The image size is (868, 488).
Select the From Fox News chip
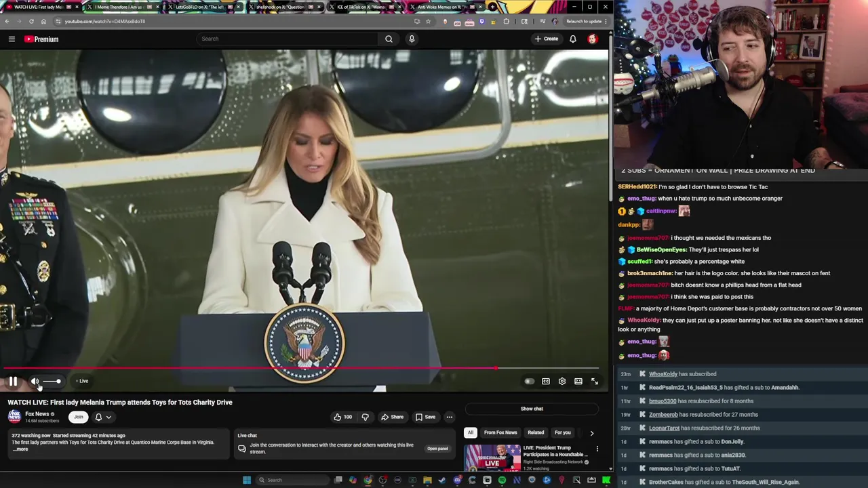coord(500,432)
